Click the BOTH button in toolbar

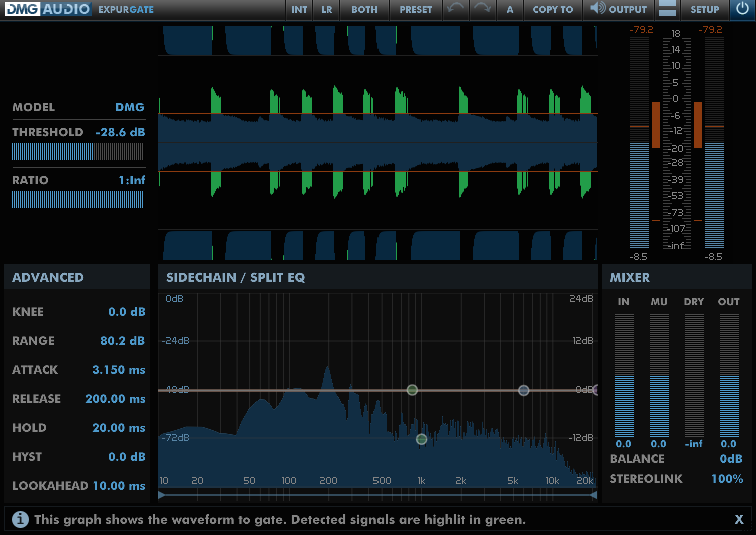coord(364,10)
